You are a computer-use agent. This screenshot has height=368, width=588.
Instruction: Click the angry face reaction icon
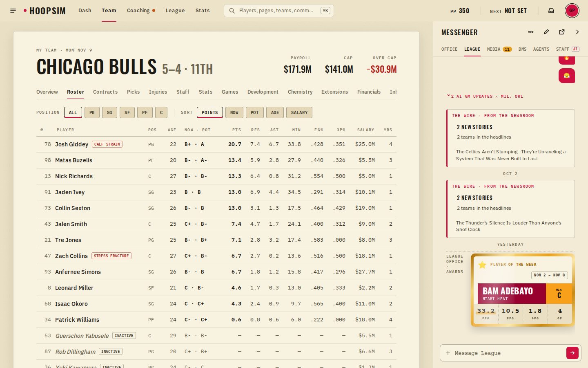[567, 76]
